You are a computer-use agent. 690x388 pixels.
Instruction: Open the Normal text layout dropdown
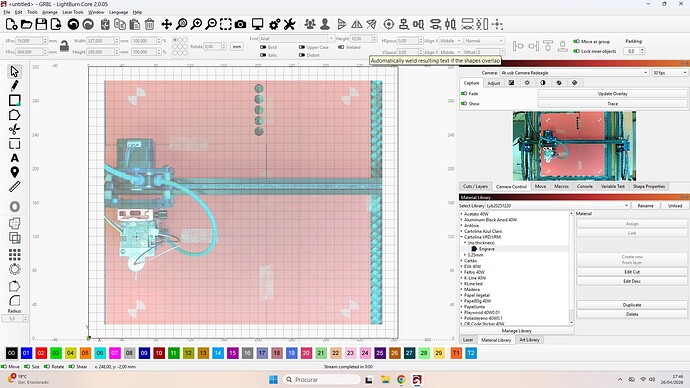tap(484, 40)
